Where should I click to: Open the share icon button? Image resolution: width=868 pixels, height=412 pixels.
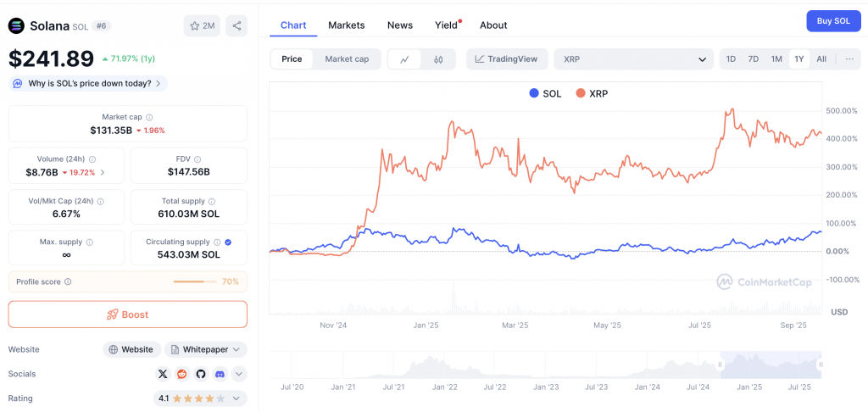(237, 25)
